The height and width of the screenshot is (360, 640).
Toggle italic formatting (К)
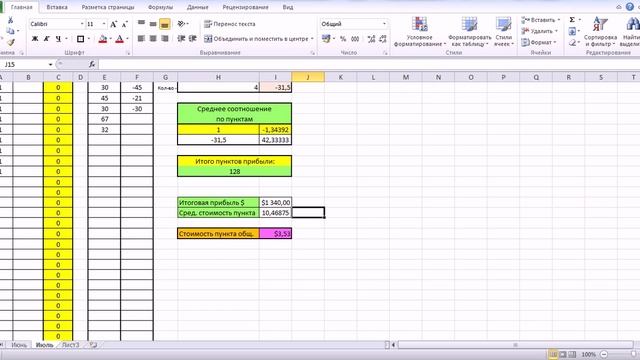point(47,39)
